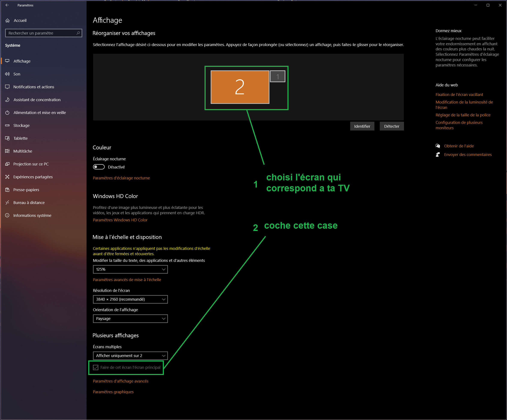
Task: Open the Écrans multiples dropdown
Action: click(130, 355)
